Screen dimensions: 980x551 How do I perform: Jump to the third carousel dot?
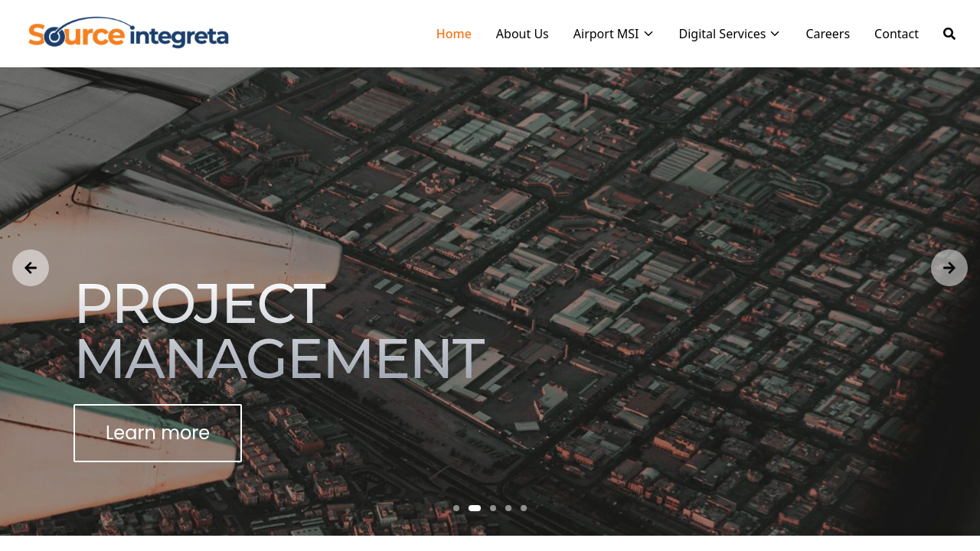pos(493,508)
